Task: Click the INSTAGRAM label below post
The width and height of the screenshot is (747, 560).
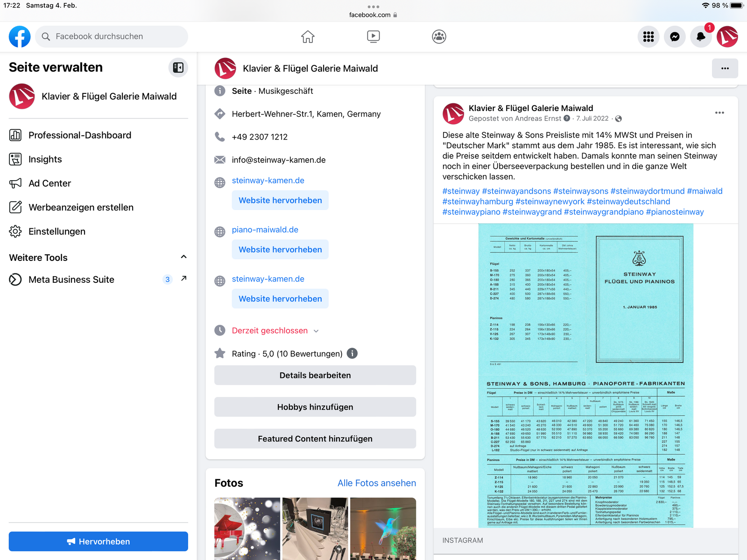Action: point(463,540)
